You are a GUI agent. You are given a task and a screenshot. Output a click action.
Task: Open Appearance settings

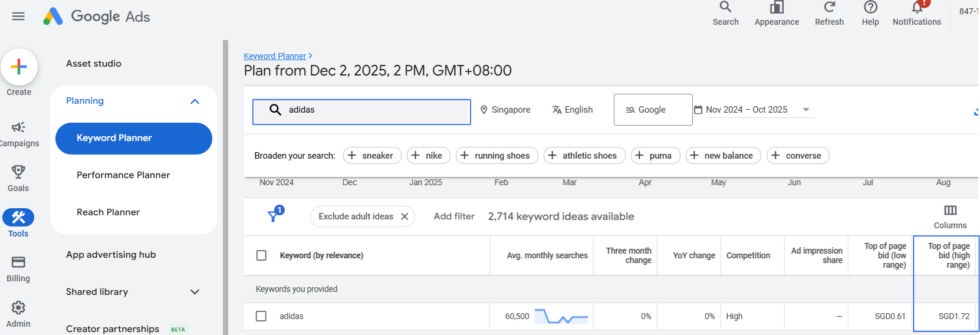(777, 7)
